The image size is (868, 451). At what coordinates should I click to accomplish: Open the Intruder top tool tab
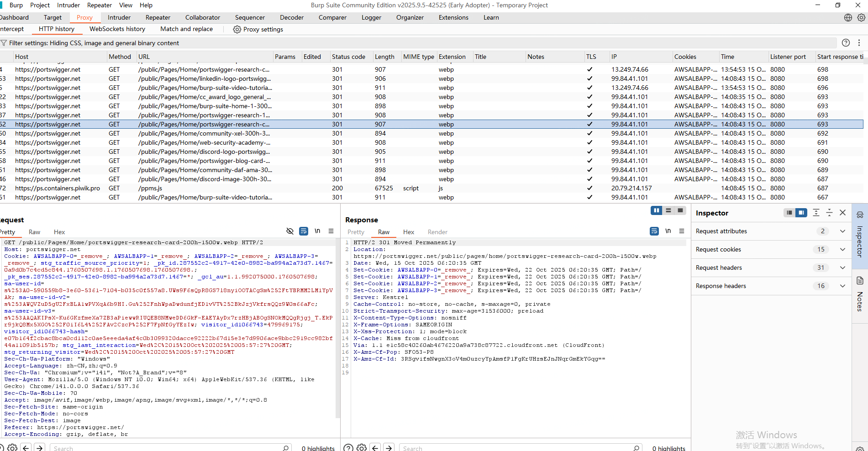coord(119,17)
